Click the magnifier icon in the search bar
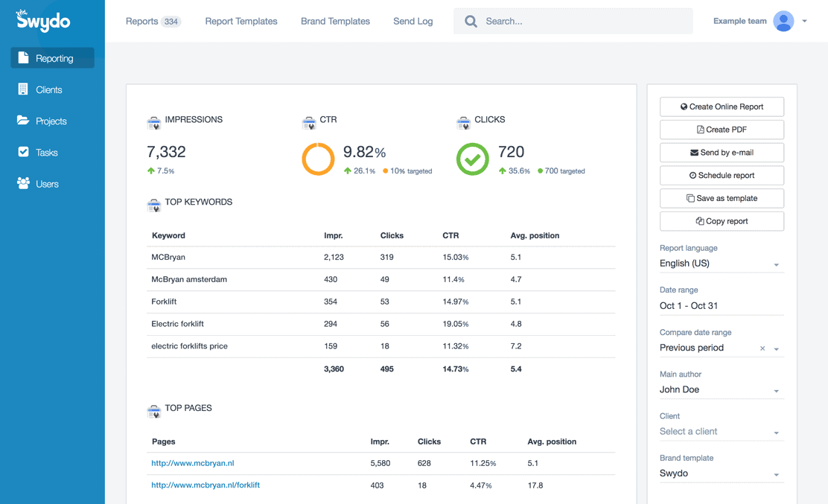 (471, 21)
